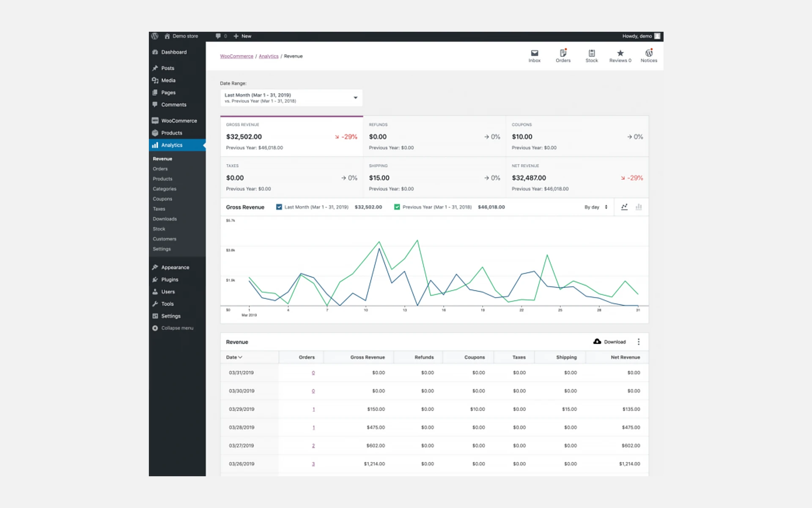
Task: Select the Shipping summary card
Action: pos(434,177)
